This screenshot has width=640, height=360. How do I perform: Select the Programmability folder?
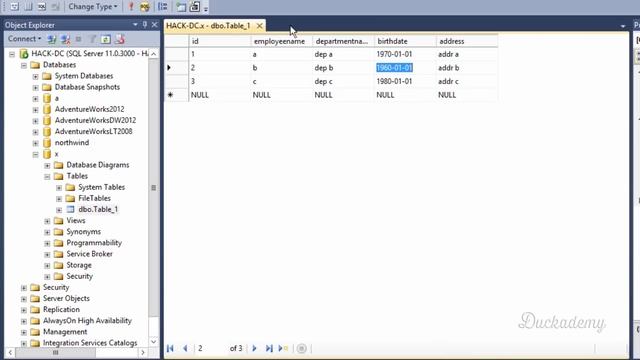tap(94, 243)
